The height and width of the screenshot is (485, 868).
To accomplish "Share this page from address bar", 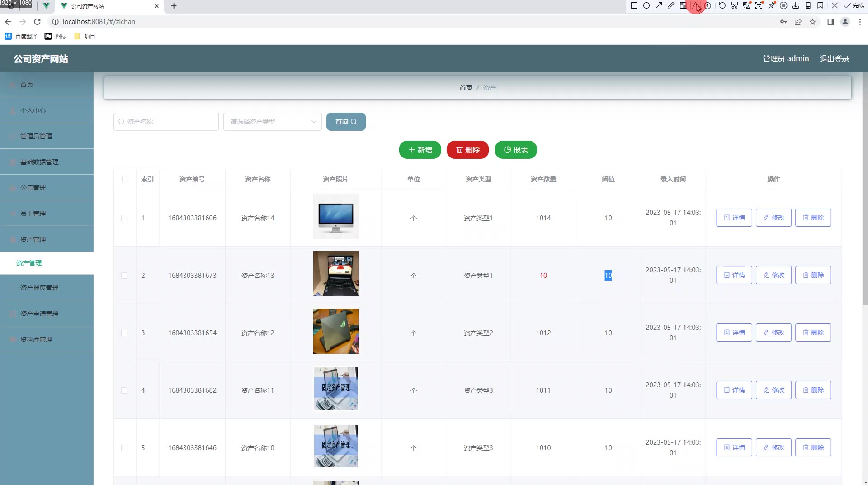I will pyautogui.click(x=798, y=22).
